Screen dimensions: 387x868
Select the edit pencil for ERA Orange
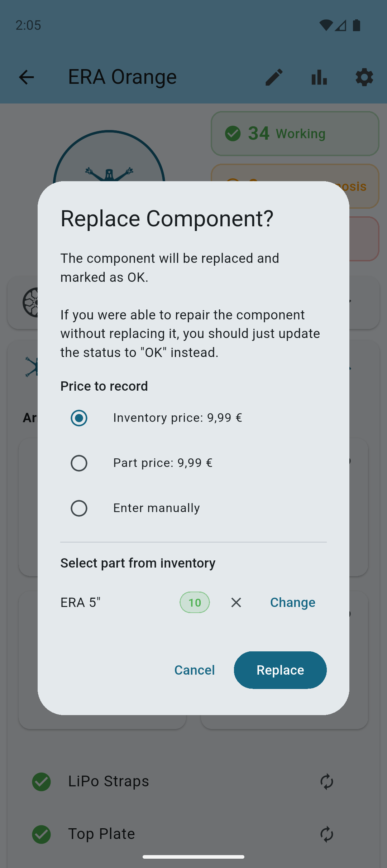click(273, 77)
